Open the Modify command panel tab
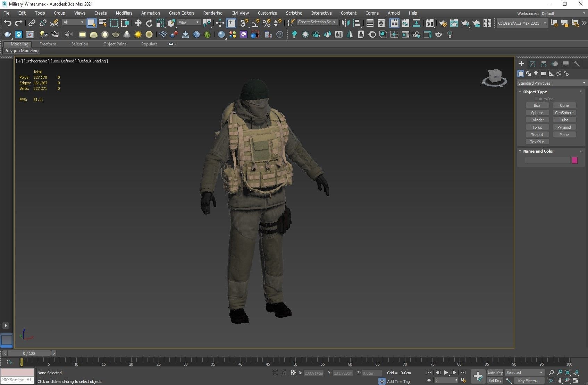Screen dimensions: 588x385 (x=532, y=64)
